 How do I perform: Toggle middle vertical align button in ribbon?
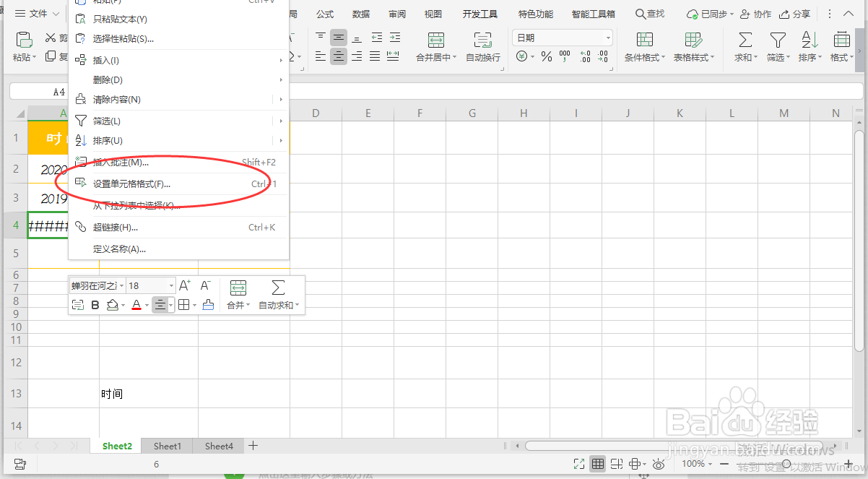[338, 37]
